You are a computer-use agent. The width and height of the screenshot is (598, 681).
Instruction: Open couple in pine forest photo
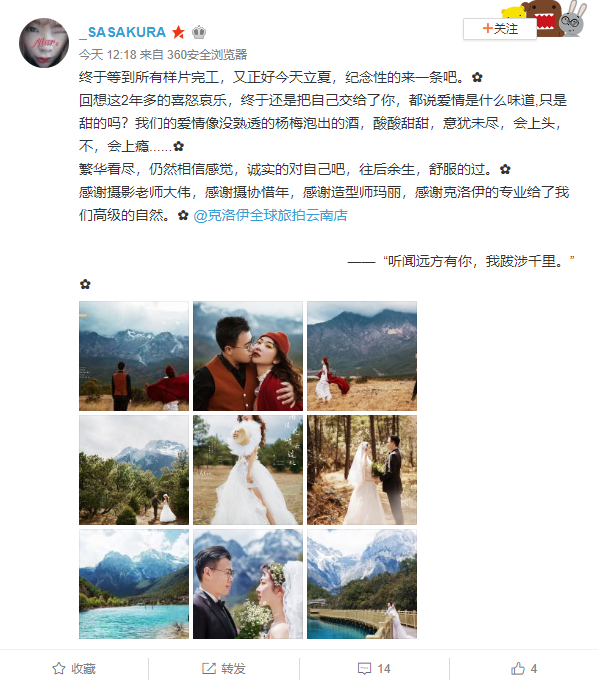(362, 470)
